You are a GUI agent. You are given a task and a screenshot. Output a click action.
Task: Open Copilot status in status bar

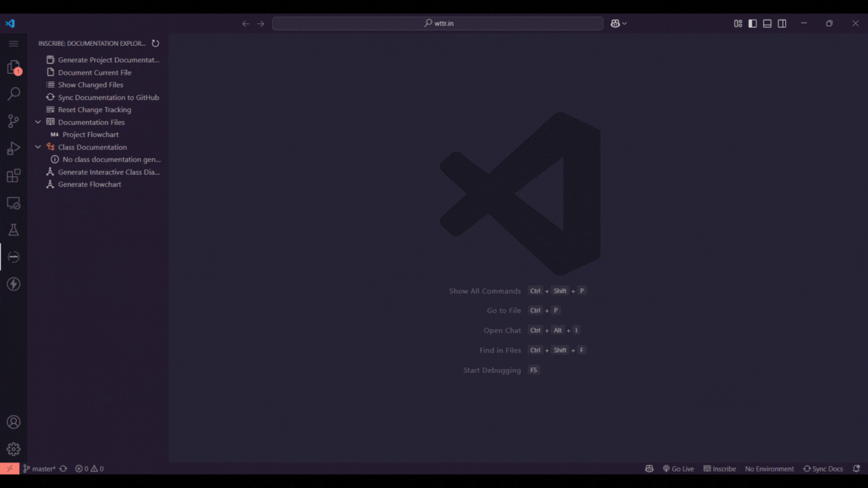coord(649,468)
